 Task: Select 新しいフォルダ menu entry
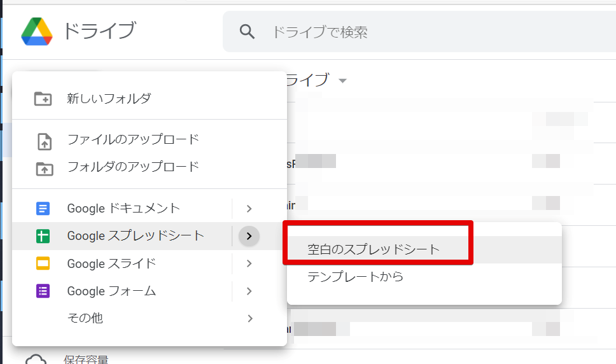(109, 99)
